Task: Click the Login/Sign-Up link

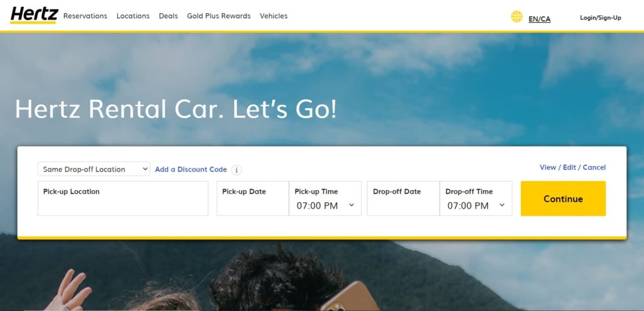Action: coord(600,18)
